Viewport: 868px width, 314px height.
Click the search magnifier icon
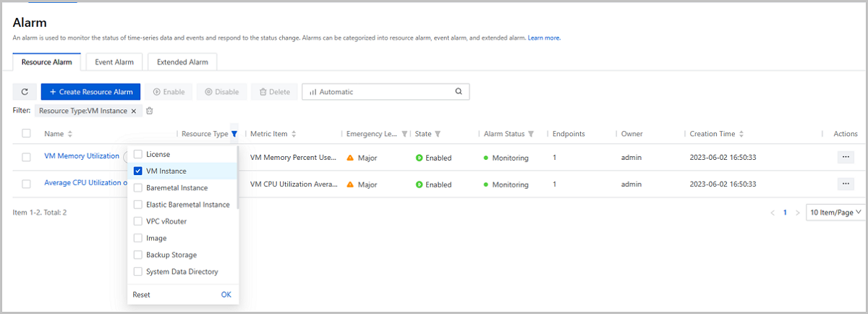459,92
